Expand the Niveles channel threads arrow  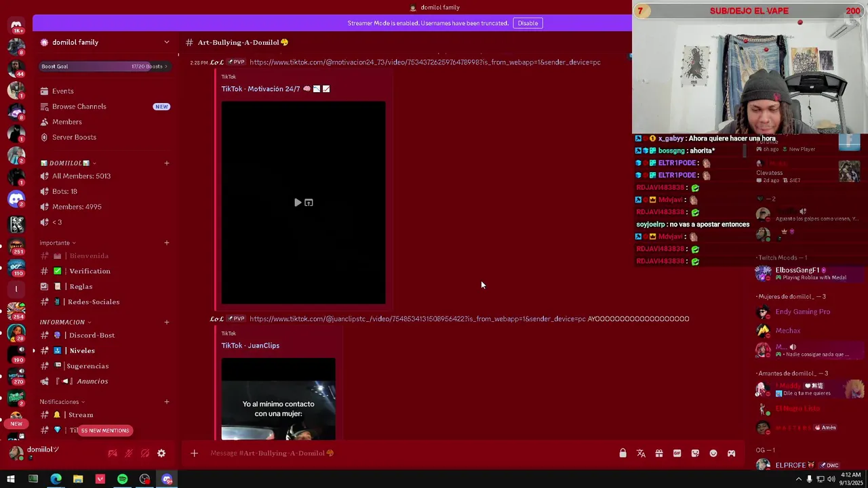(x=33, y=351)
